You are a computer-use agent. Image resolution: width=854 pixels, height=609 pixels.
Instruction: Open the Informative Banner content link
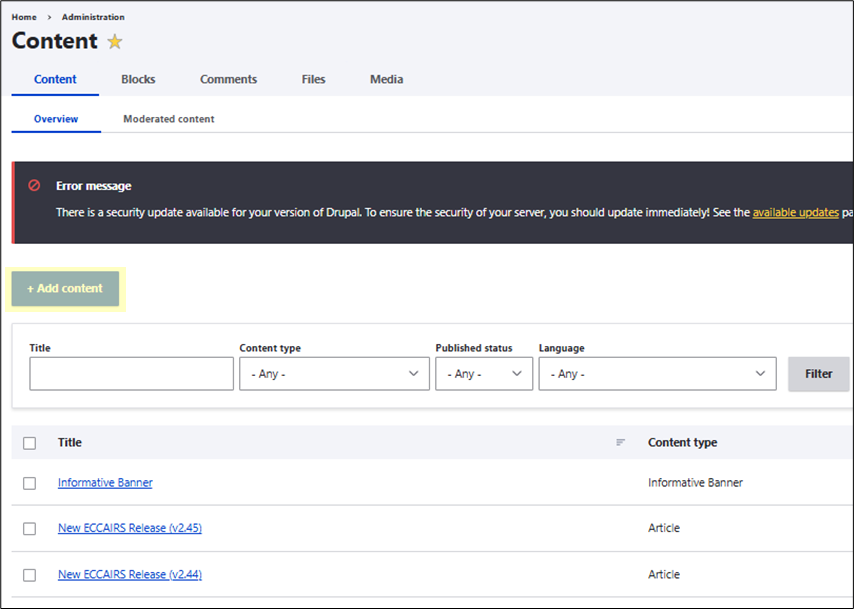pos(105,483)
